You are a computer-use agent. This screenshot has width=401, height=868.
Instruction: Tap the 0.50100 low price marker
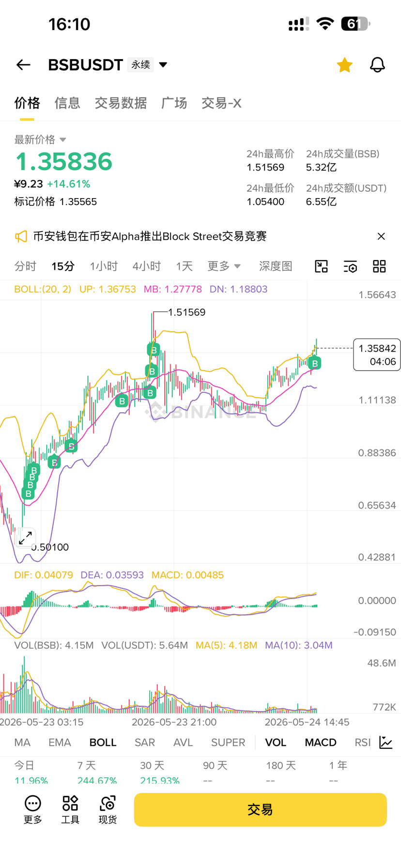[50, 547]
